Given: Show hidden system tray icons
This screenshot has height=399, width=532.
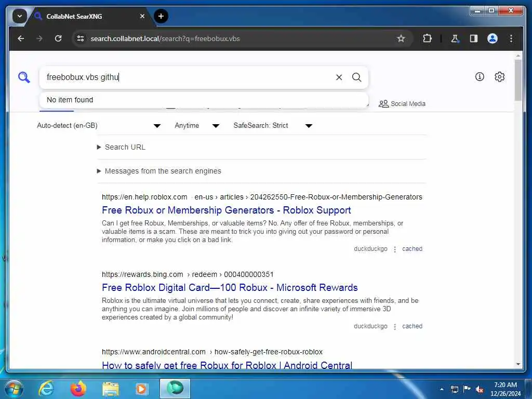Looking at the screenshot, I should 442,389.
